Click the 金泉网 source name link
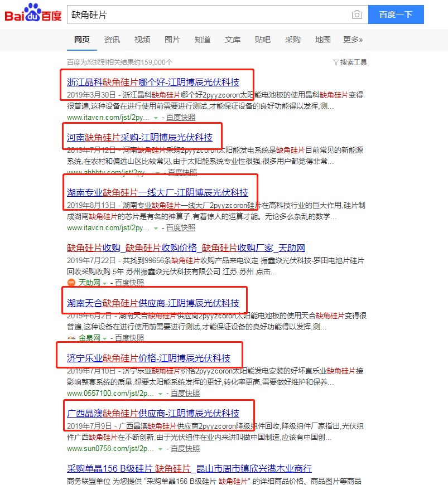 (x=89, y=338)
